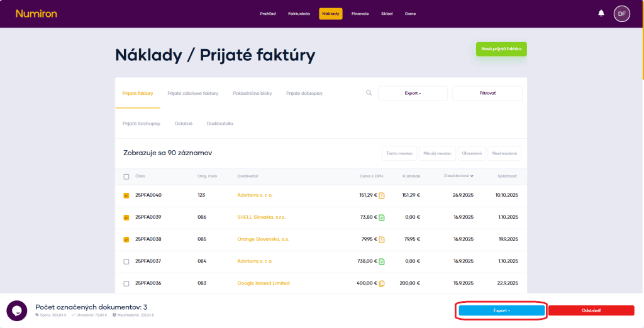Check invoice 25PFA0036 checkbox
644x328 pixels.
point(126,283)
